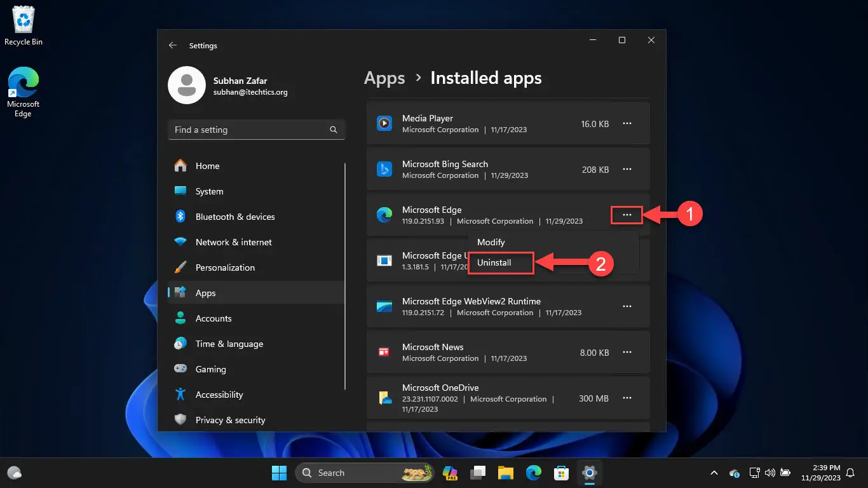Open the clock and date flyout
Viewport: 868px width, 488px height.
click(820, 473)
